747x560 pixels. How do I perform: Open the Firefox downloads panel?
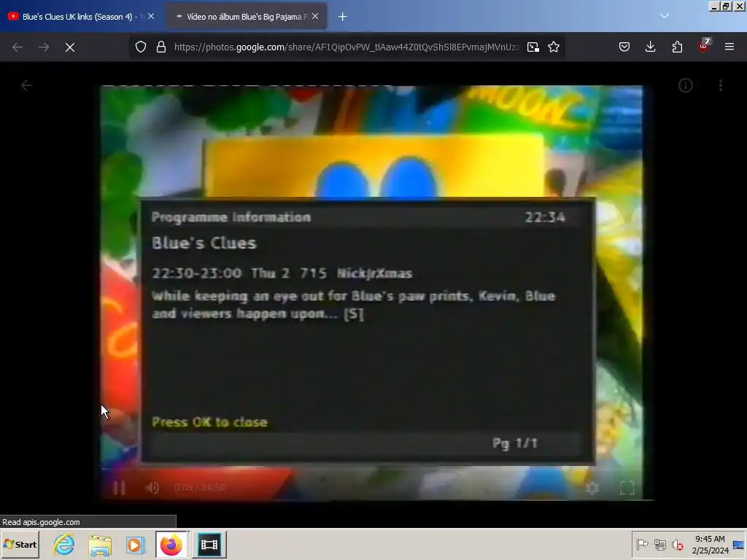[x=650, y=47]
